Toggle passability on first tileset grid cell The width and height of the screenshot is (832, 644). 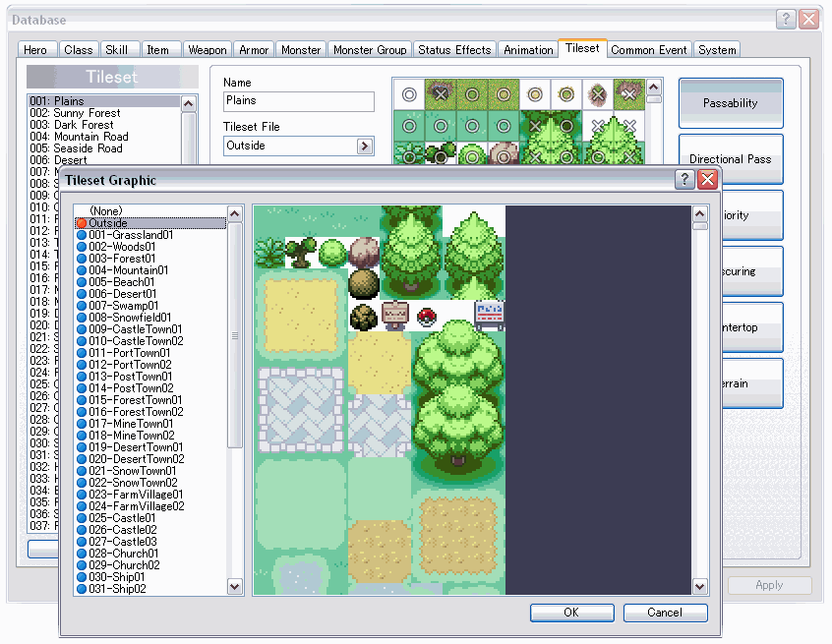(x=409, y=95)
